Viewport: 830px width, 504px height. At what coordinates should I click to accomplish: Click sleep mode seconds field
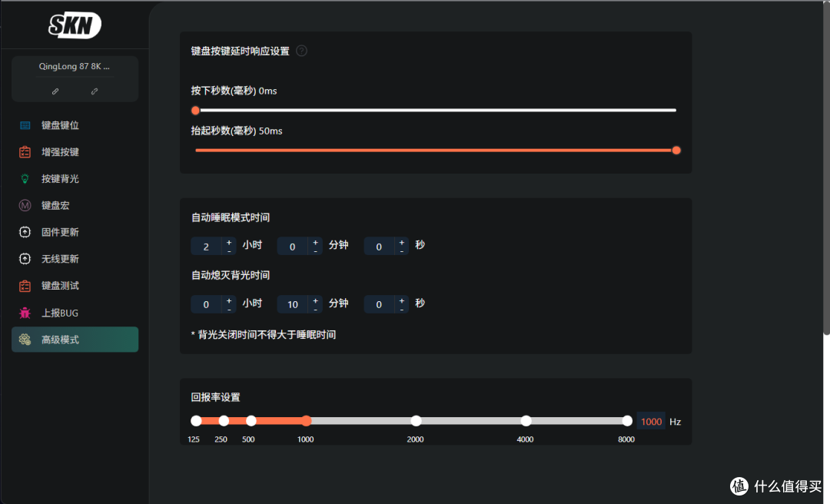coord(379,246)
